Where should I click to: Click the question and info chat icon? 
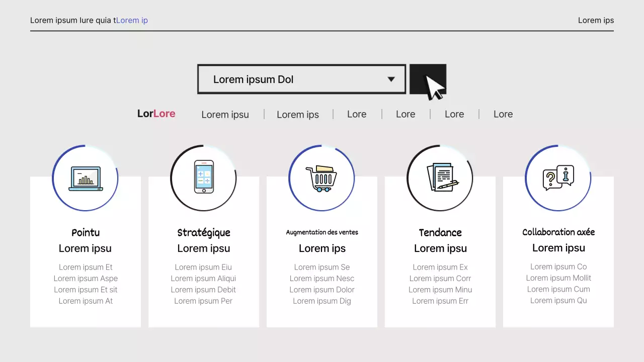coord(558,177)
